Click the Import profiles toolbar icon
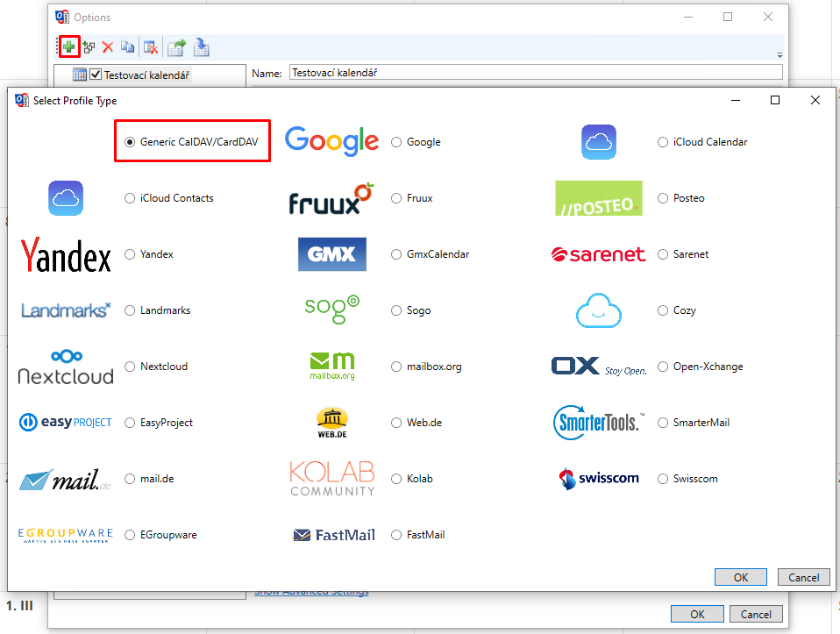Viewport: 840px width, 634px height. (202, 47)
